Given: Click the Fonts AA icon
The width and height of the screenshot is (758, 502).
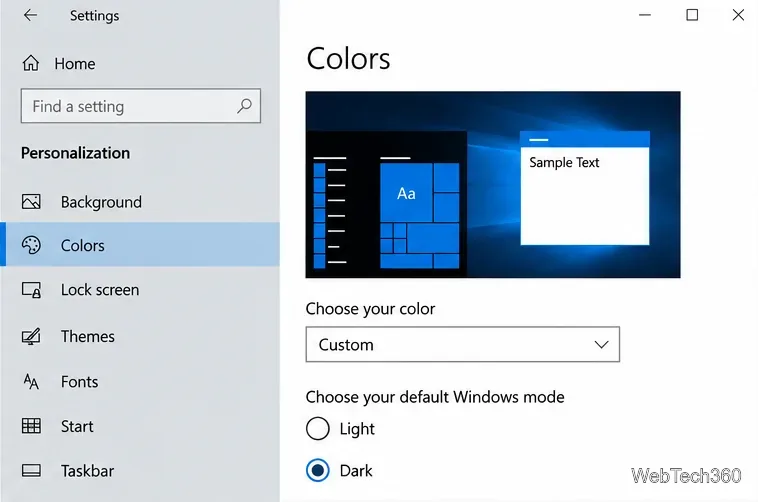Looking at the screenshot, I should click(x=31, y=382).
